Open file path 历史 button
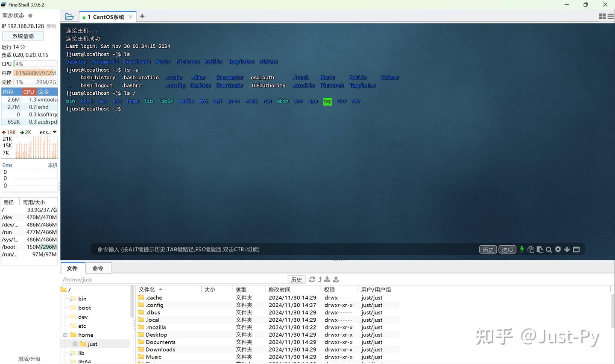The height and width of the screenshot is (364, 615). (296, 280)
